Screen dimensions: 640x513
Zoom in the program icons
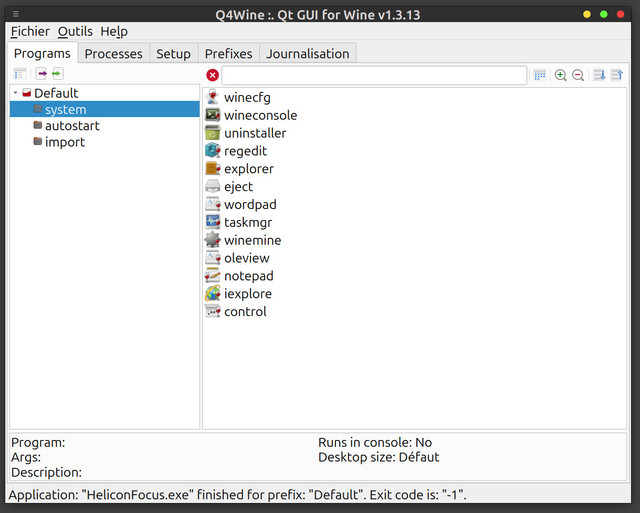561,75
